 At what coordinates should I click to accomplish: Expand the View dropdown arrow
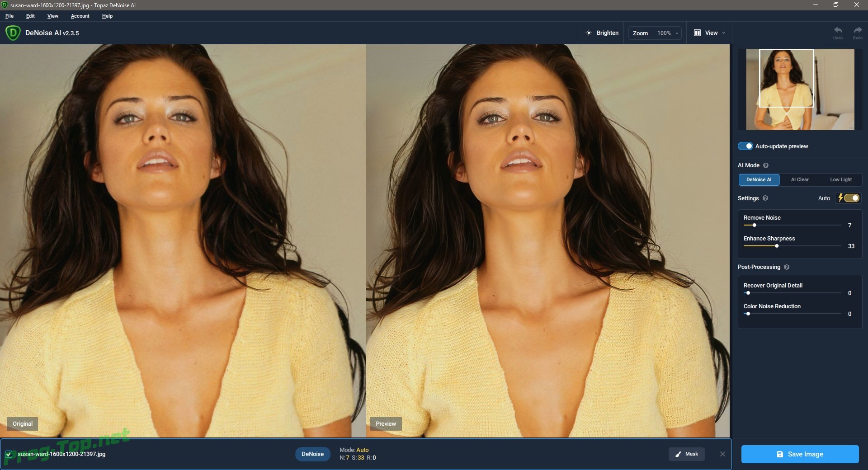[x=723, y=33]
